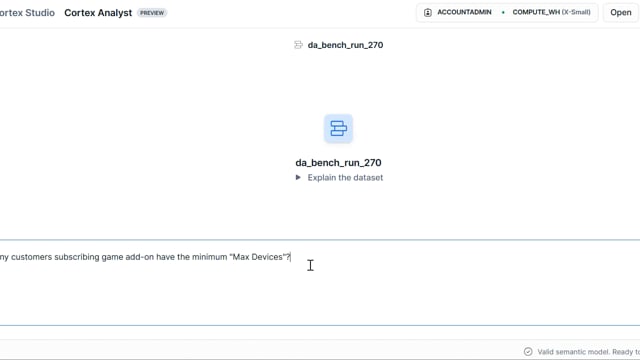The width and height of the screenshot is (640, 360).
Task: Click the da_bench_run_270 header title
Action: (x=345, y=45)
